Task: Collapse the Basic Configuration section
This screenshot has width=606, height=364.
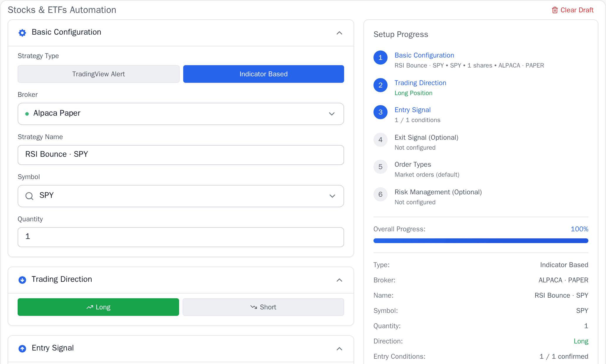Action: click(x=339, y=33)
